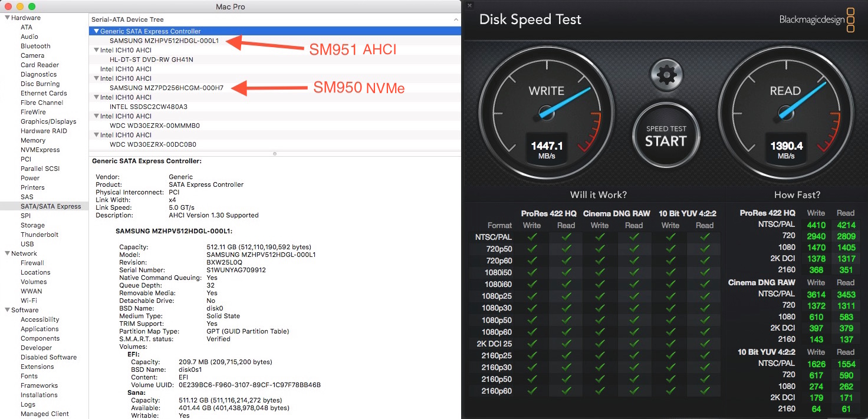The height and width of the screenshot is (419, 868).
Task: Select Volumes under Network
Action: [34, 282]
